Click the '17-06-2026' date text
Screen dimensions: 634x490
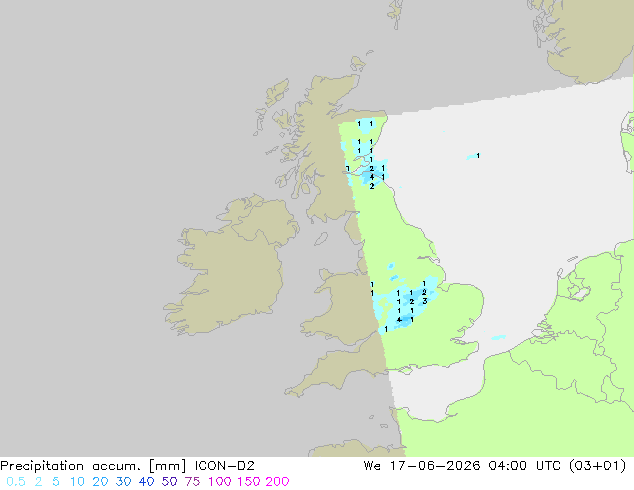[x=435, y=466]
